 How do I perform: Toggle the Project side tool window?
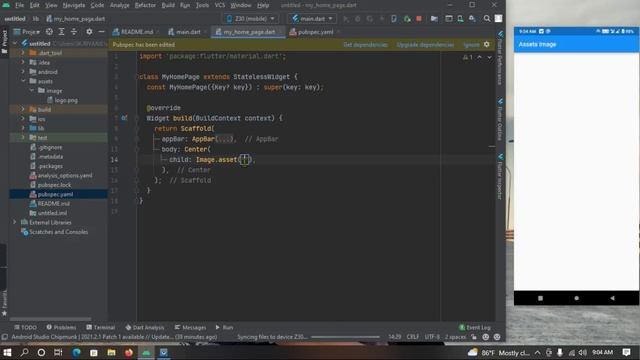(4, 42)
